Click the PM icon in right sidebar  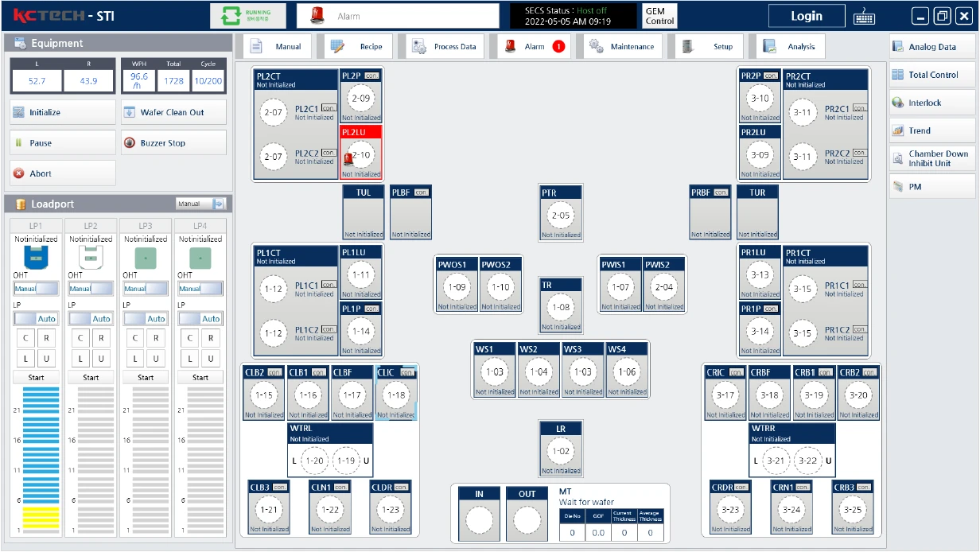tap(897, 186)
